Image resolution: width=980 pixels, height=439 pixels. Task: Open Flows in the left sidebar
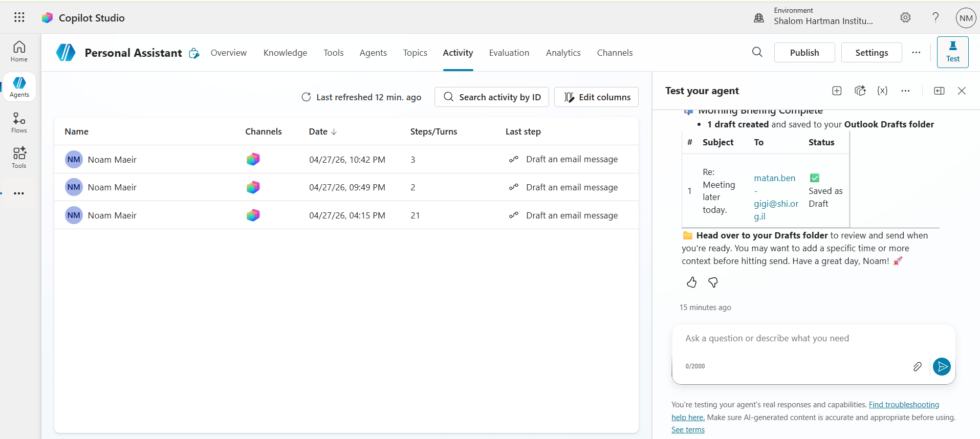19,123
